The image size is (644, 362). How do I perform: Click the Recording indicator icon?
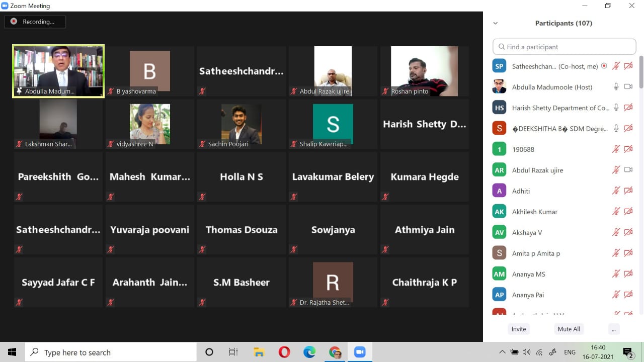(14, 22)
